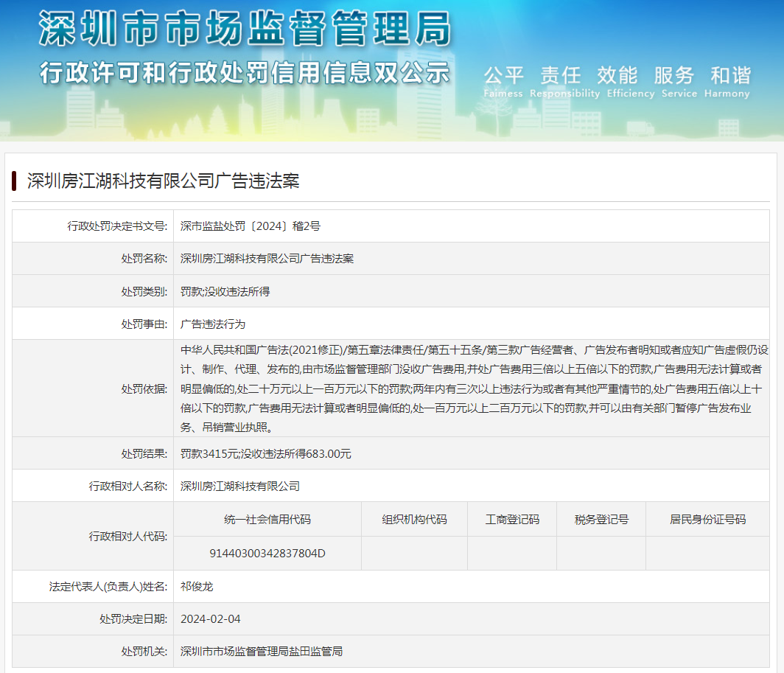Click the 和谐 Harmony slogan text
The height and width of the screenshot is (673, 784).
pos(727,82)
